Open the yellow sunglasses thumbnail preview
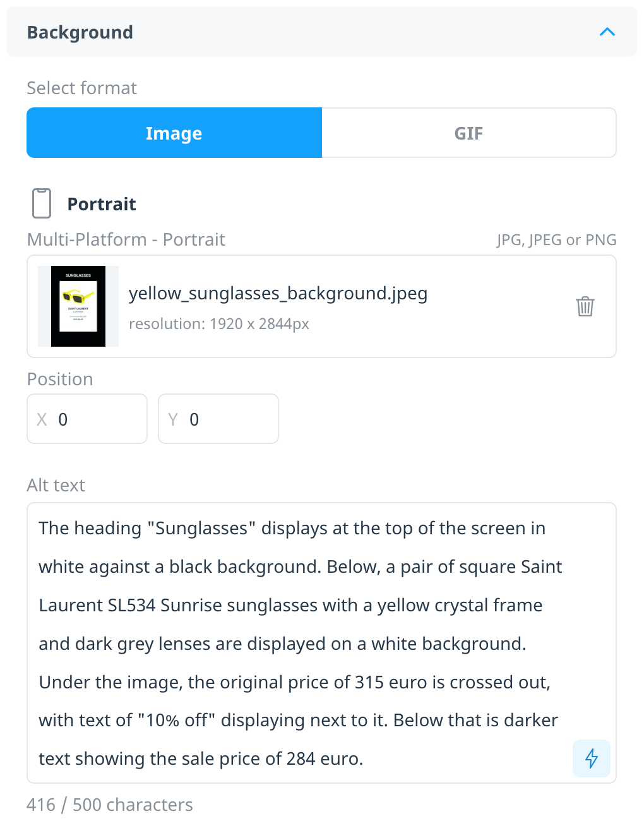644x821 pixels. (78, 306)
